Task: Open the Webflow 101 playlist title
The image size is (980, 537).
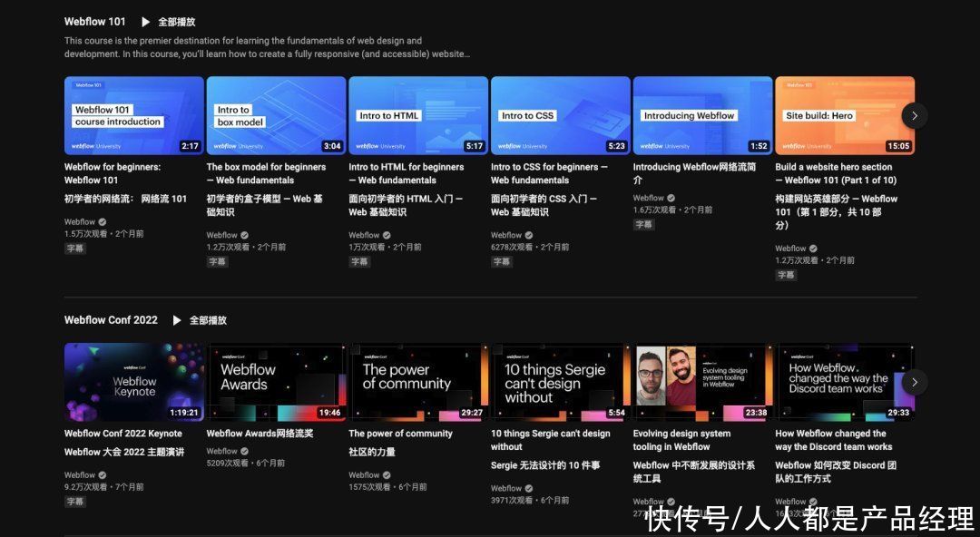Action: (95, 22)
